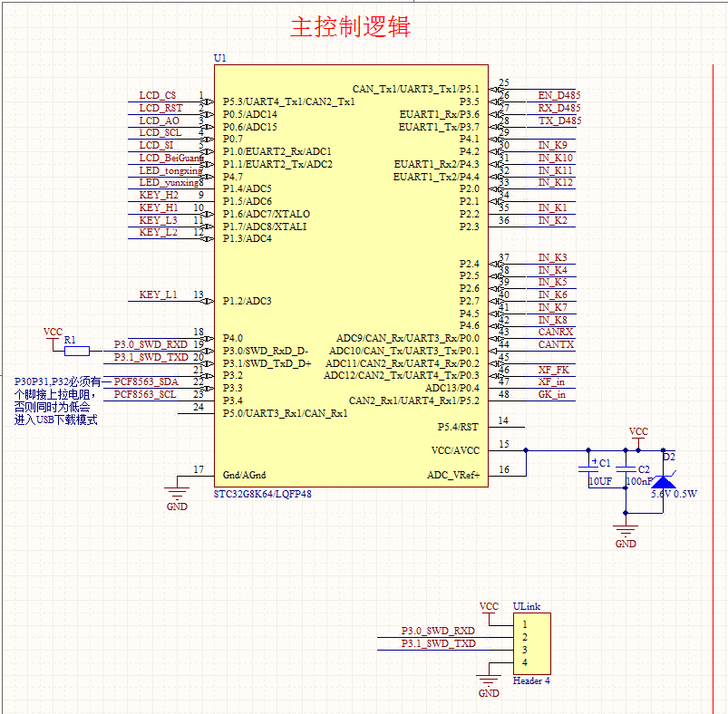The width and height of the screenshot is (728, 714).
Task: Select the LCD_AO net label
Action: pos(160,121)
